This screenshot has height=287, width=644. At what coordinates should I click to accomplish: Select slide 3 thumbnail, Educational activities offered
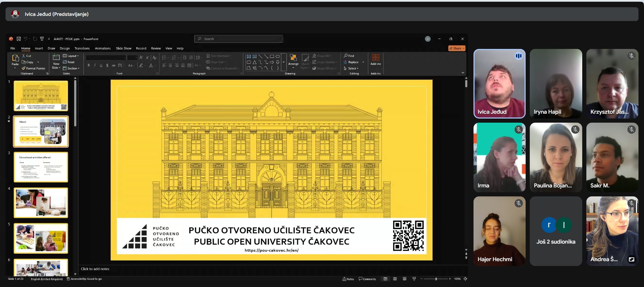coord(41,167)
